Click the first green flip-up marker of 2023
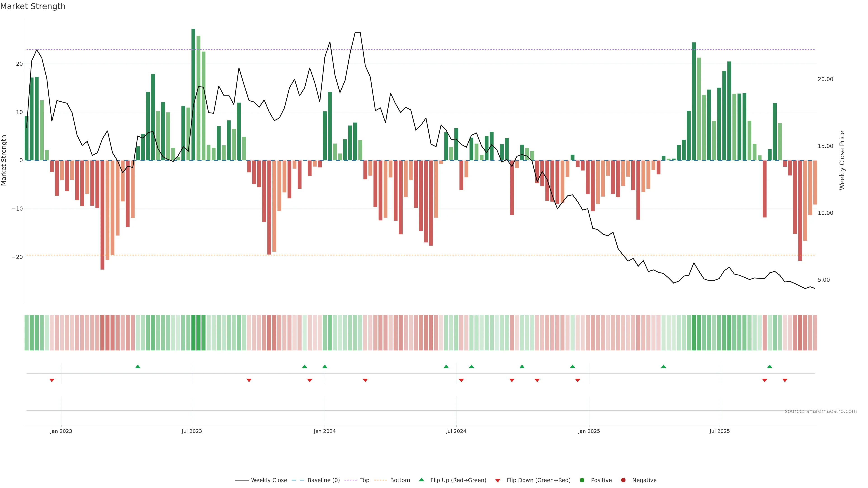Screen dimensions: 868x488 coord(137,366)
